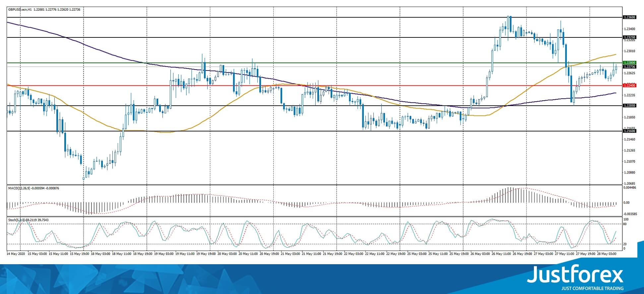Click the MACD scale value -0.003585
Image resolution: width=644 pixels, height=294 pixels.
tap(630, 214)
